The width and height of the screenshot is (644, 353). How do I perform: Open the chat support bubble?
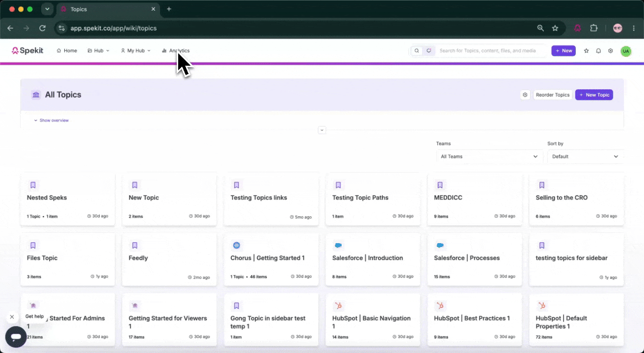point(16,337)
